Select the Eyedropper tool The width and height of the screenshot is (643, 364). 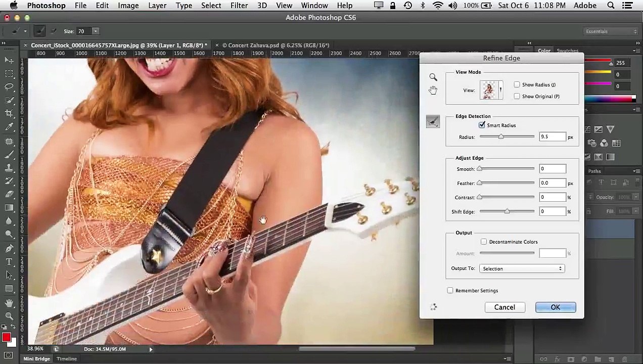point(9,127)
